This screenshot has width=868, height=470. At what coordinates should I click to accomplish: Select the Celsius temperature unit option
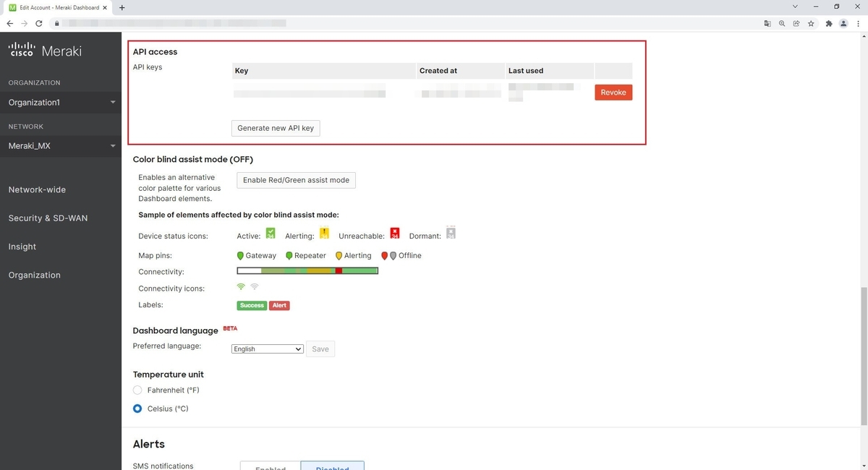(137, 408)
